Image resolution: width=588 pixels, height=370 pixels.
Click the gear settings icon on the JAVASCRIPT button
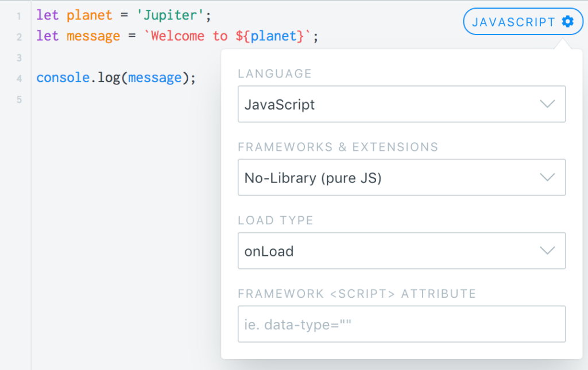pos(567,21)
